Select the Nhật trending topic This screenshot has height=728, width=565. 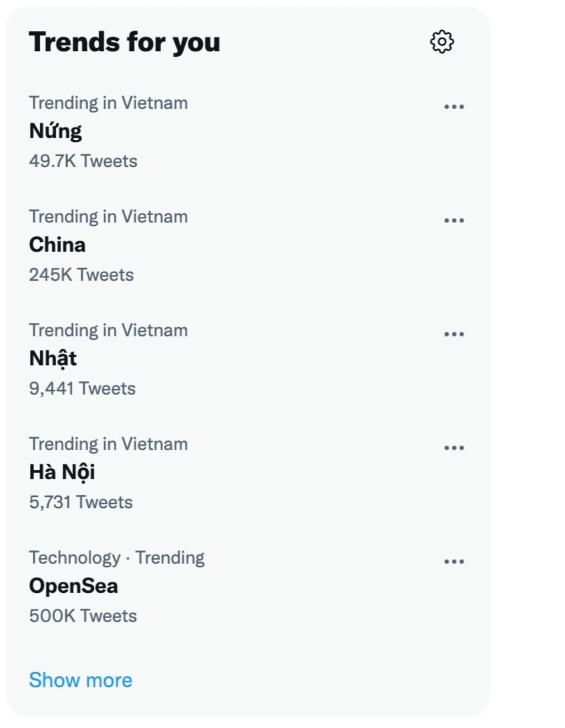point(53,358)
